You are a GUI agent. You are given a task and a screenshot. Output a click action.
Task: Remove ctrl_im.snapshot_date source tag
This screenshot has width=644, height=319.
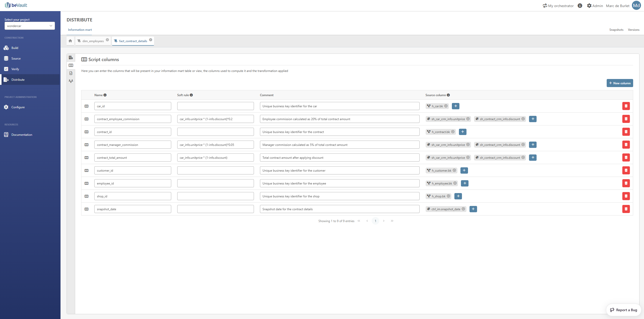[x=463, y=209]
